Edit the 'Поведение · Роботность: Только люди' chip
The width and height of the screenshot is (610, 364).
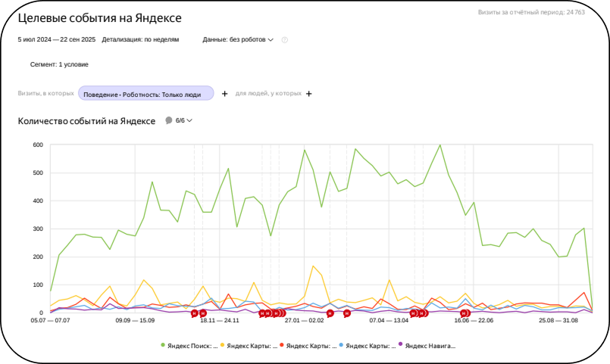coord(146,93)
